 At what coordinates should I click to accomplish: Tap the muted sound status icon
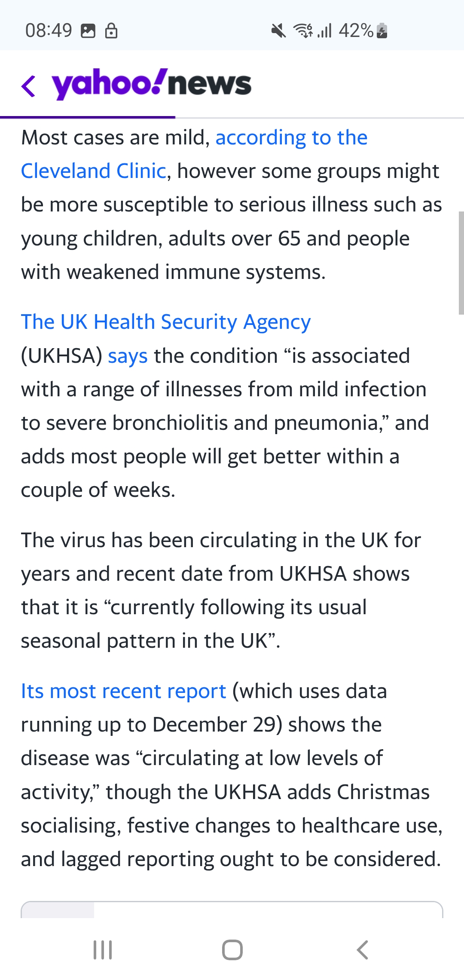pyautogui.click(x=278, y=31)
